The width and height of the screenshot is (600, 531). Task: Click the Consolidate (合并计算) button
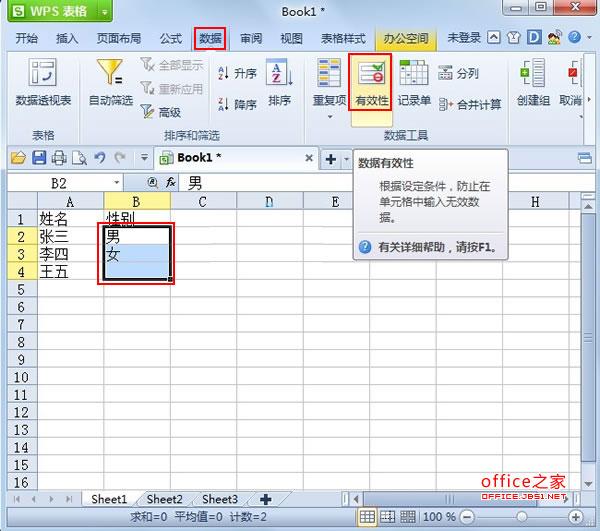469,105
